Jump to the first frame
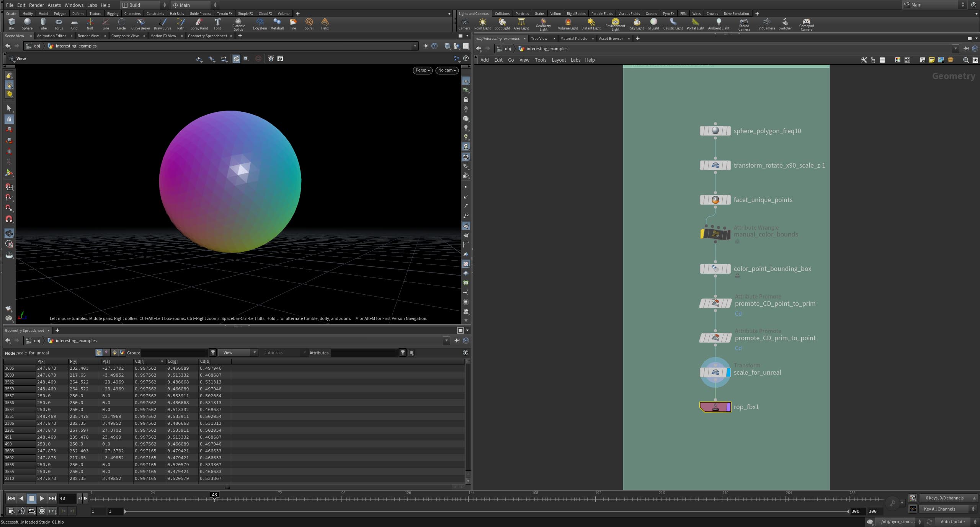The height and width of the screenshot is (527, 980). [x=11, y=498]
